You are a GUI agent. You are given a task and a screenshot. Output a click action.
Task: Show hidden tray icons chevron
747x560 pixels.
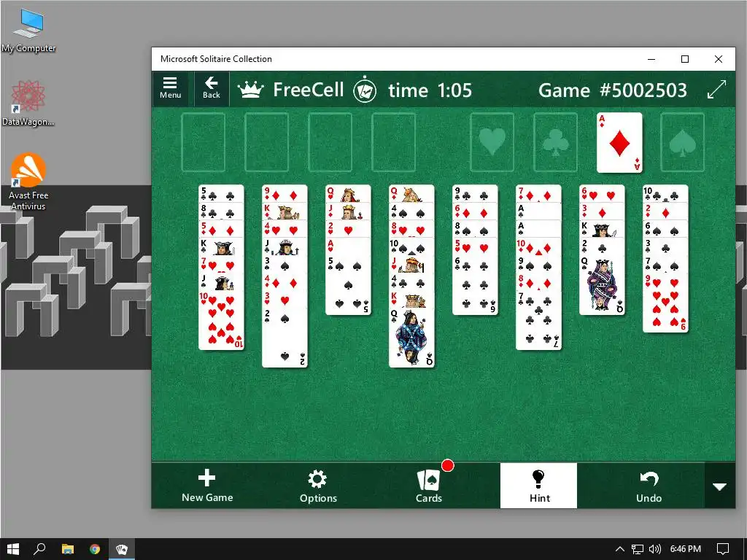[x=620, y=549]
